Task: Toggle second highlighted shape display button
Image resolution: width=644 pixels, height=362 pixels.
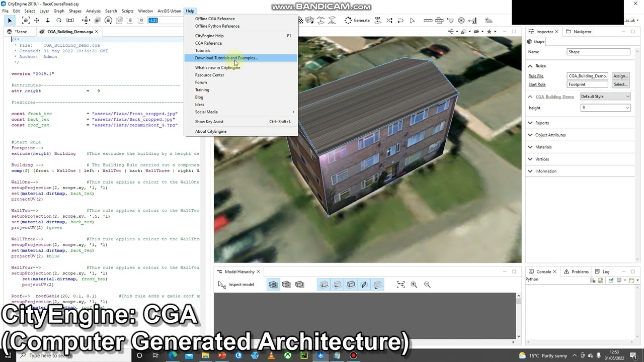Action: tap(338, 285)
